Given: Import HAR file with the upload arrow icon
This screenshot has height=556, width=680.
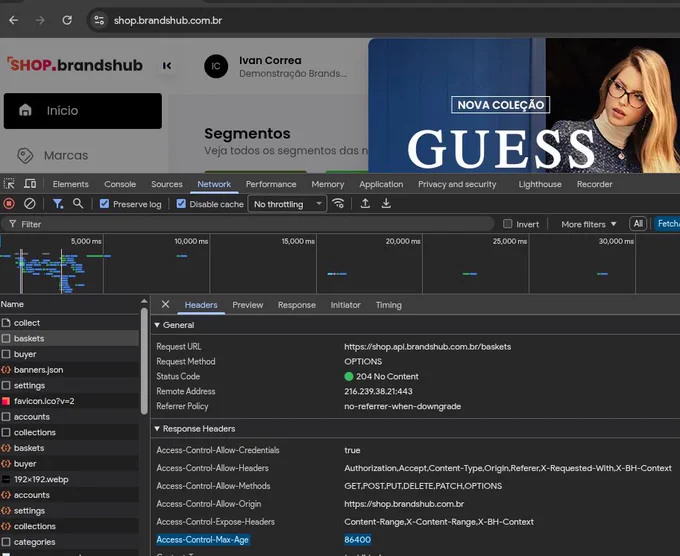Looking at the screenshot, I should click(365, 203).
